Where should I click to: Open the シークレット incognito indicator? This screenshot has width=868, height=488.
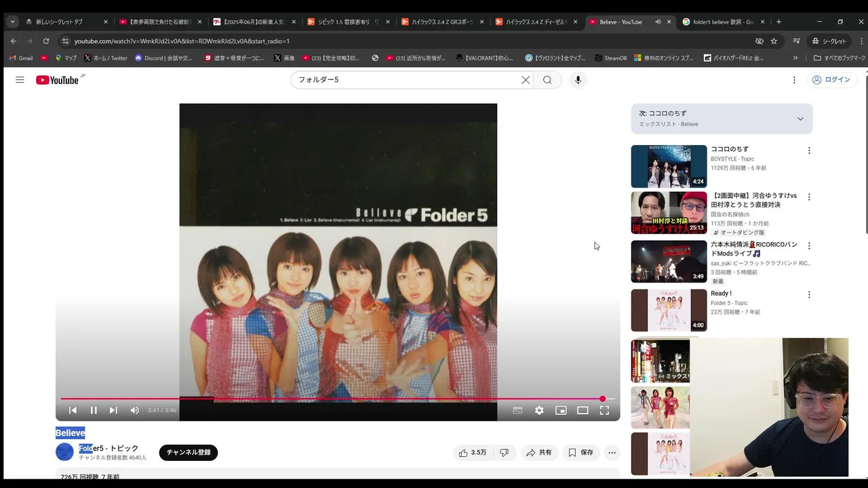click(x=828, y=41)
